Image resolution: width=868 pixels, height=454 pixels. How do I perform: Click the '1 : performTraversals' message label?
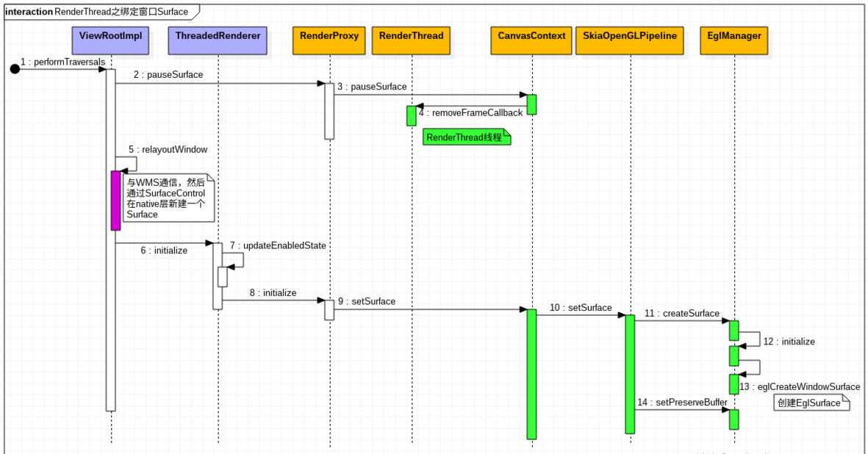(62, 62)
